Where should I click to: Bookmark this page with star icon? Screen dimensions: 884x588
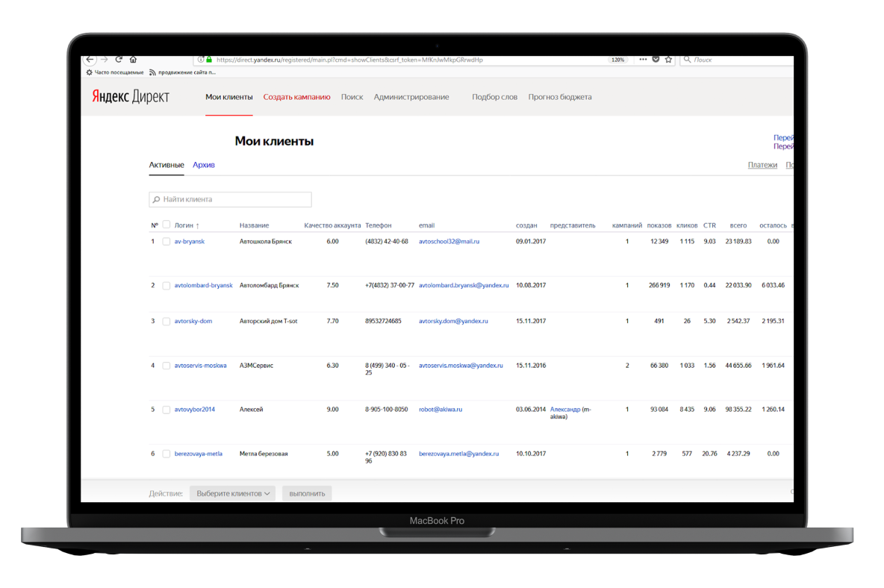tap(669, 59)
